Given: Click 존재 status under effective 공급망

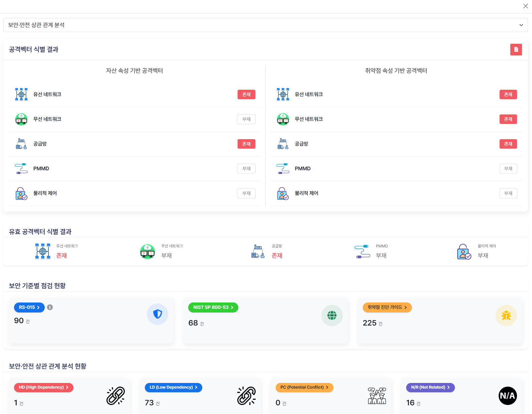Looking at the screenshot, I should coord(277,256).
